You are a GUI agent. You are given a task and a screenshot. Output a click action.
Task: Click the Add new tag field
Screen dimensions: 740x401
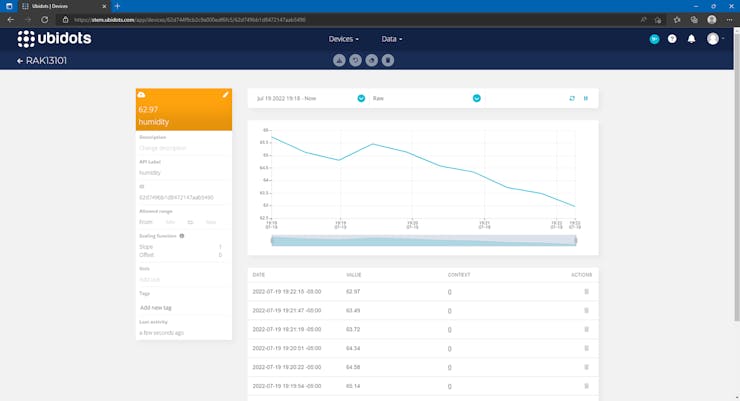[x=156, y=308]
